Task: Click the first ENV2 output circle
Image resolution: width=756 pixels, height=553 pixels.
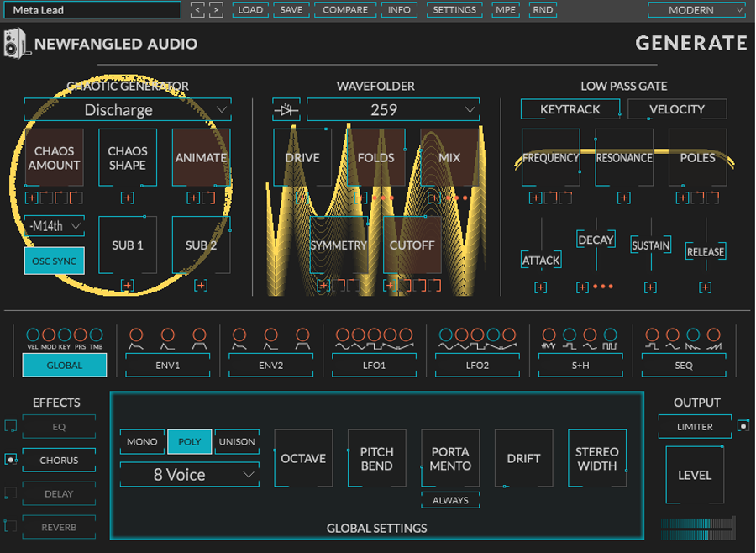Action: pyautogui.click(x=239, y=334)
